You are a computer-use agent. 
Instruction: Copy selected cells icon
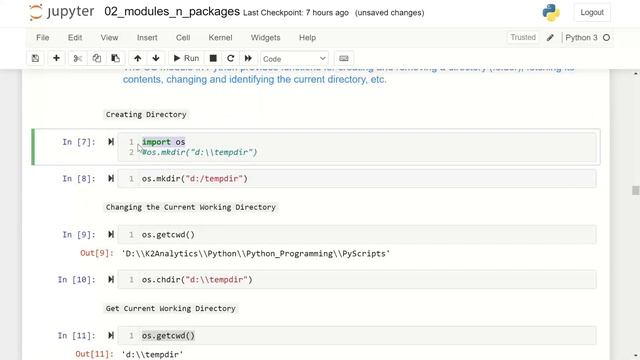(97, 58)
